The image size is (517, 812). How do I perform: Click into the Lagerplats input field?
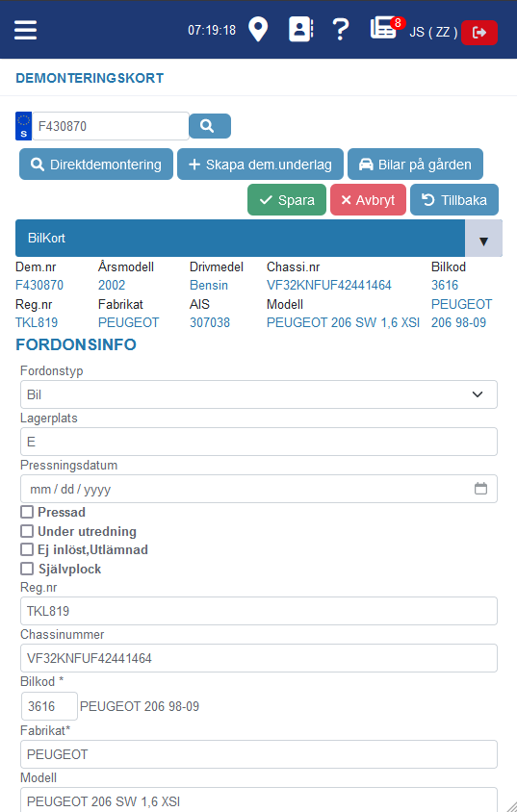259,442
